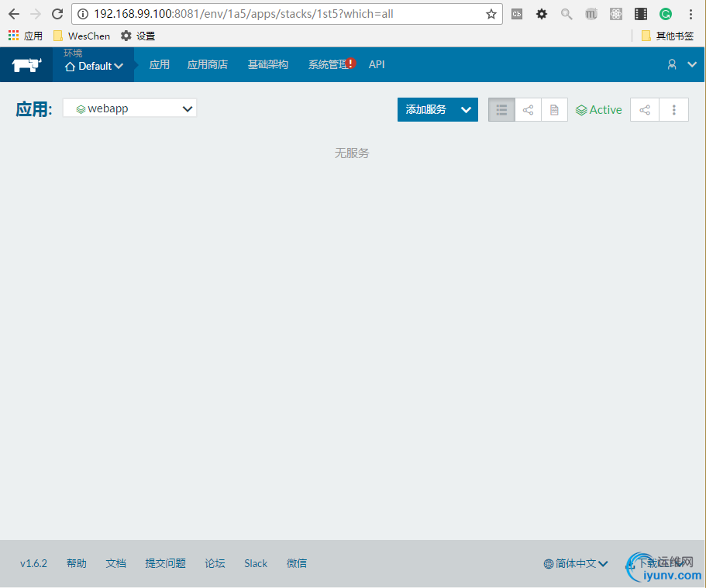Go back in the browser
This screenshot has height=588, width=706.
[x=14, y=14]
